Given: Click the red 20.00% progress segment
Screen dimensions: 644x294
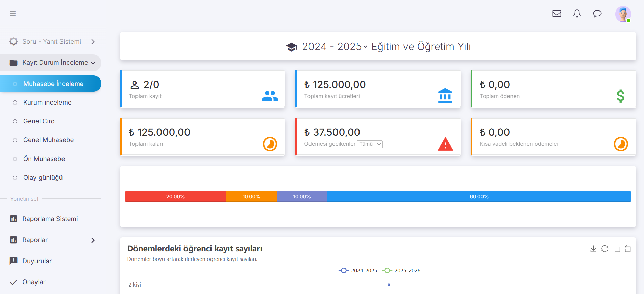Looking at the screenshot, I should click(x=175, y=197).
